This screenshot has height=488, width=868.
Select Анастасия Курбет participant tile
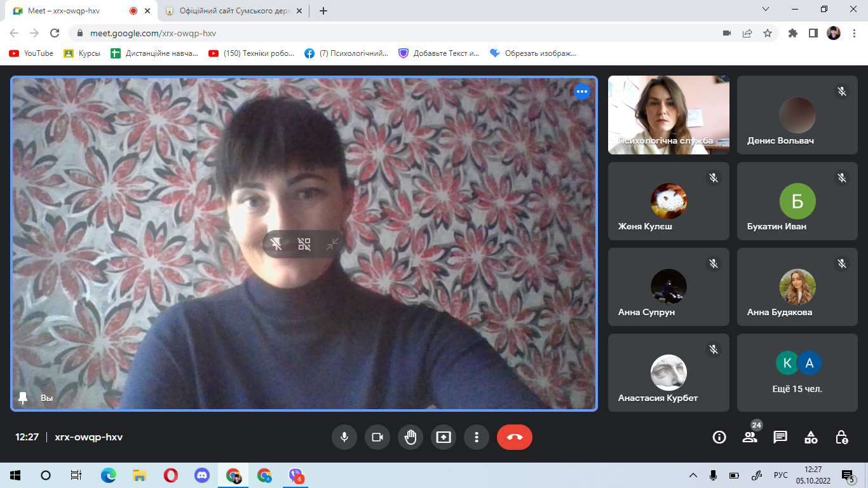pos(668,373)
